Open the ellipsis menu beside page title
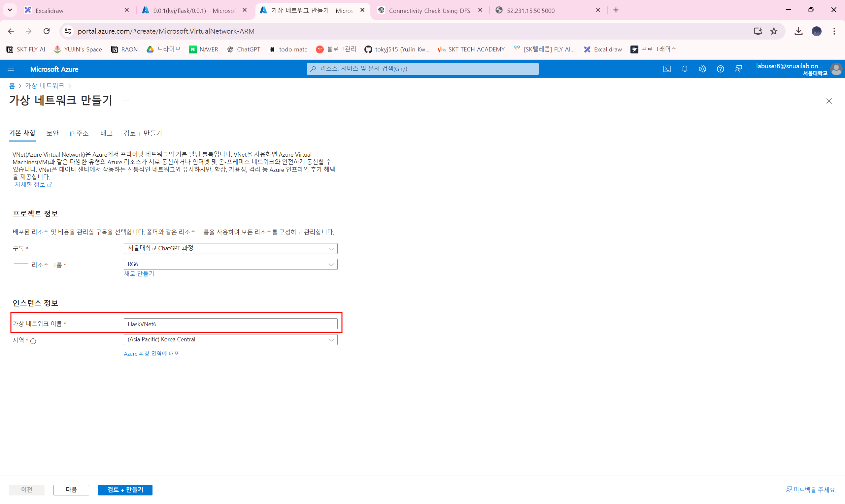845x504 pixels. (x=127, y=101)
